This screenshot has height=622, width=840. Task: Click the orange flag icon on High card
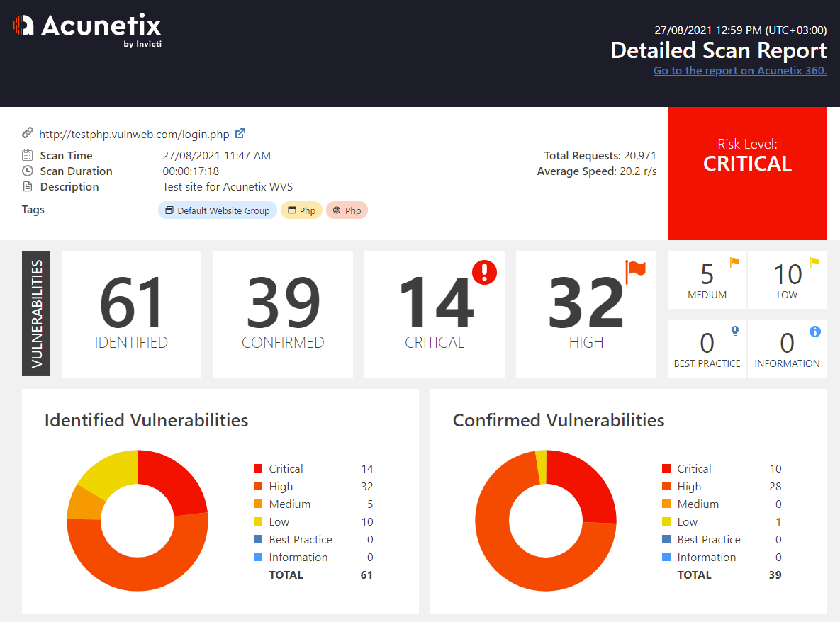click(636, 271)
